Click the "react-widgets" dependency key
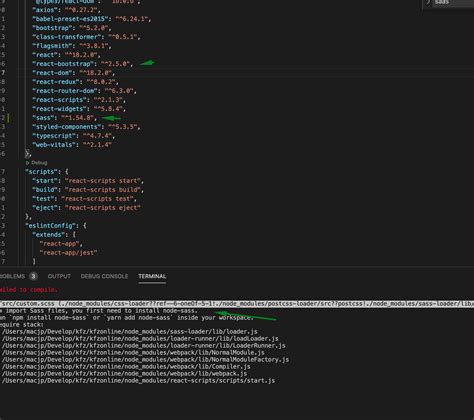The width and height of the screenshot is (474, 420). (x=59, y=109)
